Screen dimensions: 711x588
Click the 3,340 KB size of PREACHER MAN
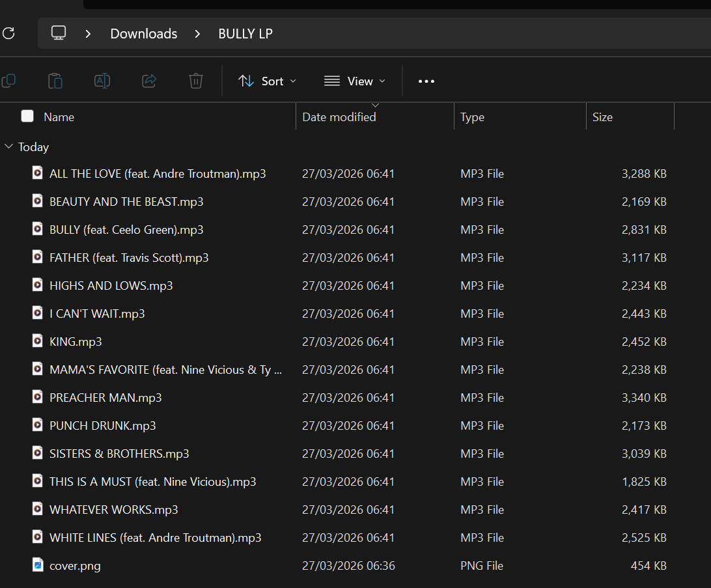coord(644,398)
